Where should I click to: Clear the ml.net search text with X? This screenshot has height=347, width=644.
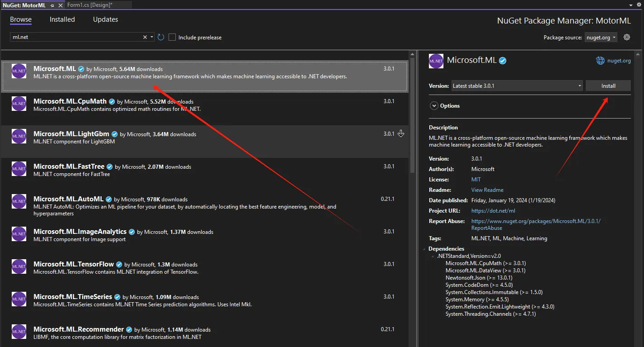click(x=145, y=37)
